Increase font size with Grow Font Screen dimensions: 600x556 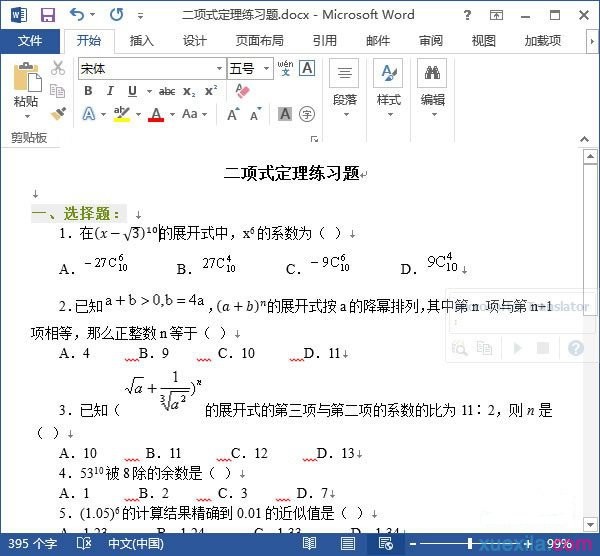click(x=233, y=114)
